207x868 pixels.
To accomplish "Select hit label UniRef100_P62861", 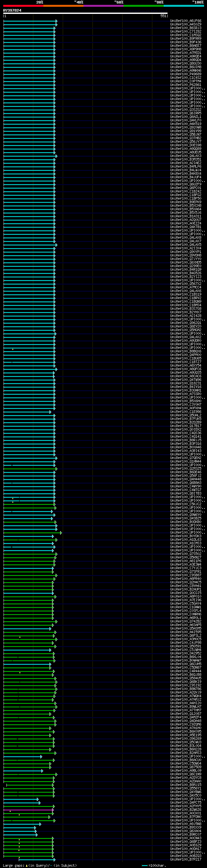I will pyautogui.click(x=186, y=85).
